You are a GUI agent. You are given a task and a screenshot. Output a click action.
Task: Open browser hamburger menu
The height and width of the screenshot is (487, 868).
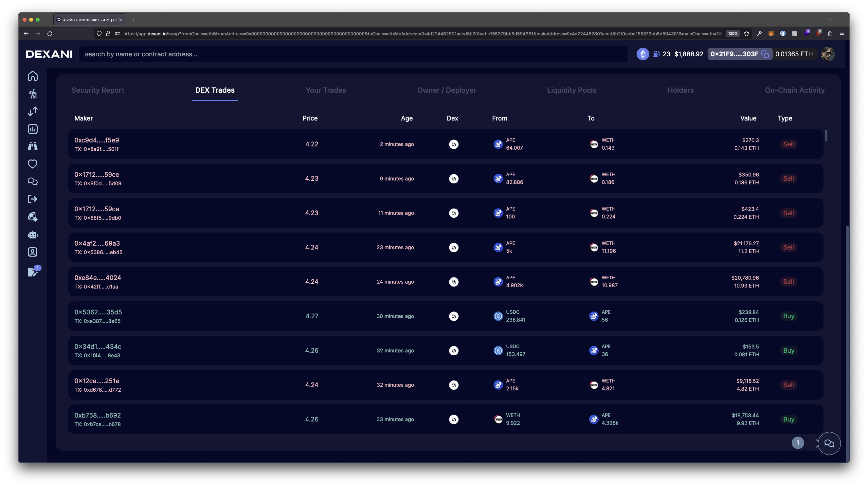(x=842, y=33)
